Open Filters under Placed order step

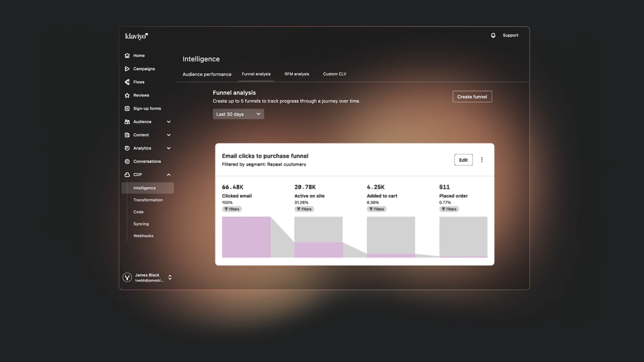449,209
